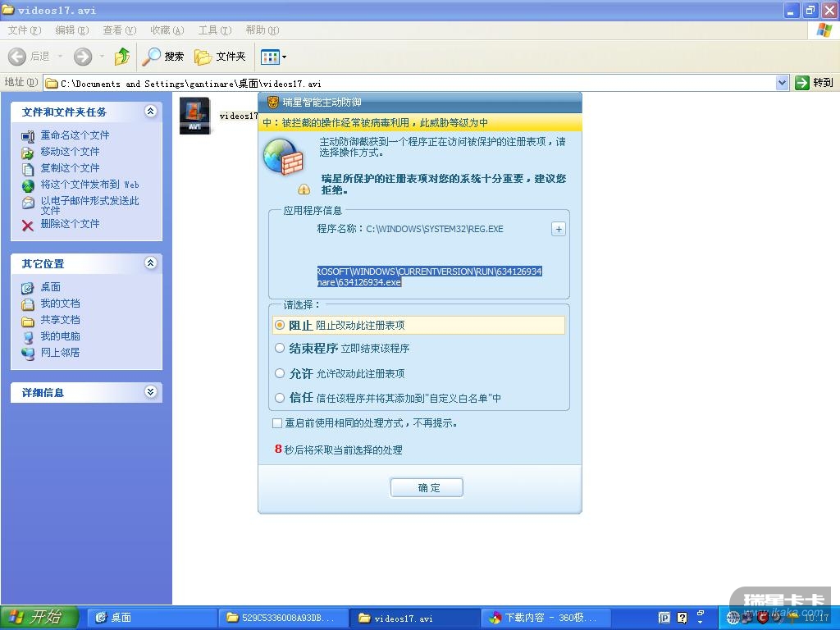Image resolution: width=840 pixels, height=630 pixels.
Task: Click 将这个文件发布到 Web link
Action: (x=90, y=185)
